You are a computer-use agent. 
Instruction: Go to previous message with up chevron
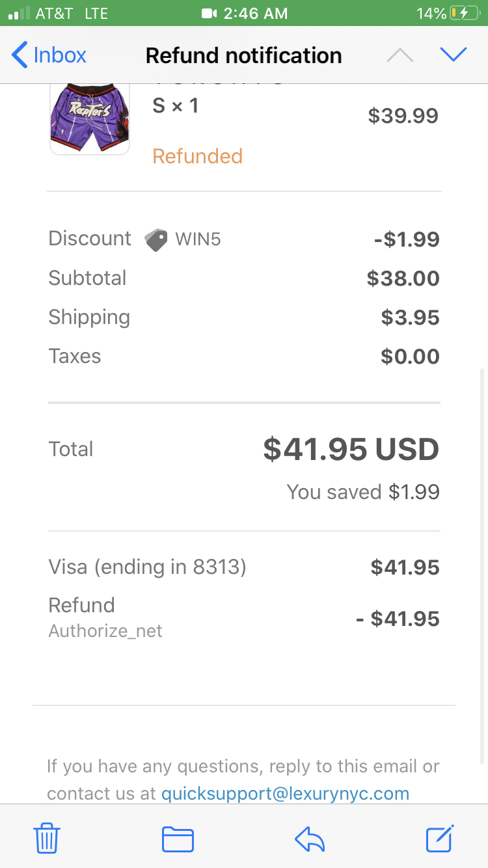pos(400,56)
